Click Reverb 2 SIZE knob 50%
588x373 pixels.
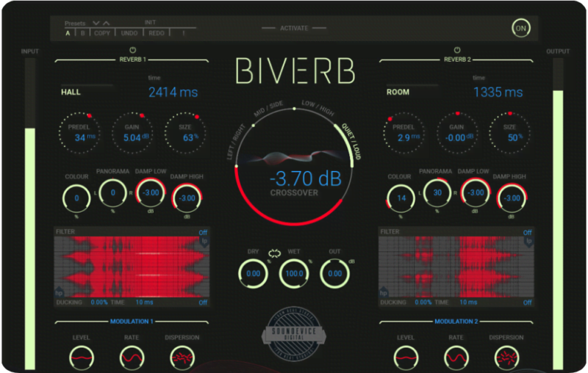click(x=509, y=133)
